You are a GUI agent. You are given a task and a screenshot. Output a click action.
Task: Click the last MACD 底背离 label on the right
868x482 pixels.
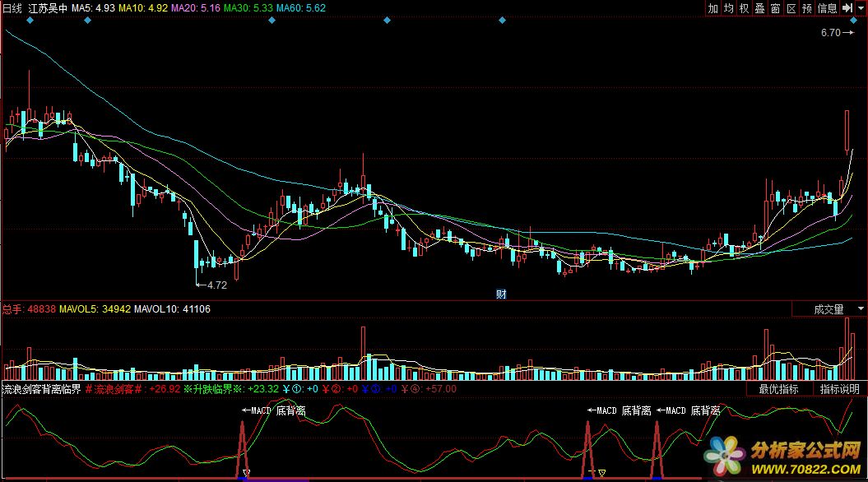pyautogui.click(x=688, y=410)
